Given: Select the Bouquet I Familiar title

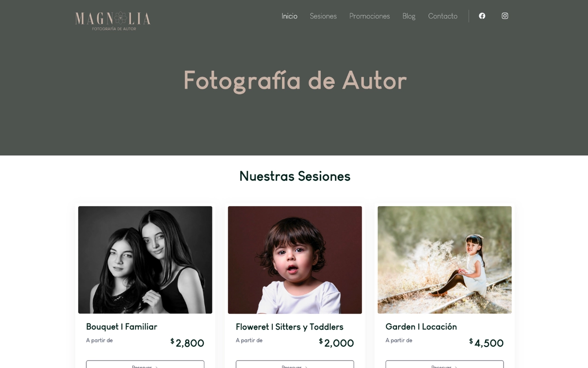Looking at the screenshot, I should pos(122,327).
